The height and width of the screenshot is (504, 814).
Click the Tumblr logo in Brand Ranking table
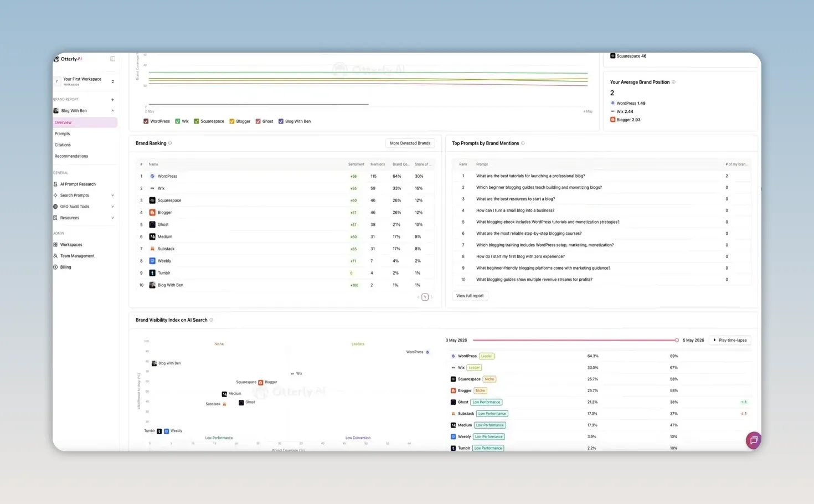(152, 273)
